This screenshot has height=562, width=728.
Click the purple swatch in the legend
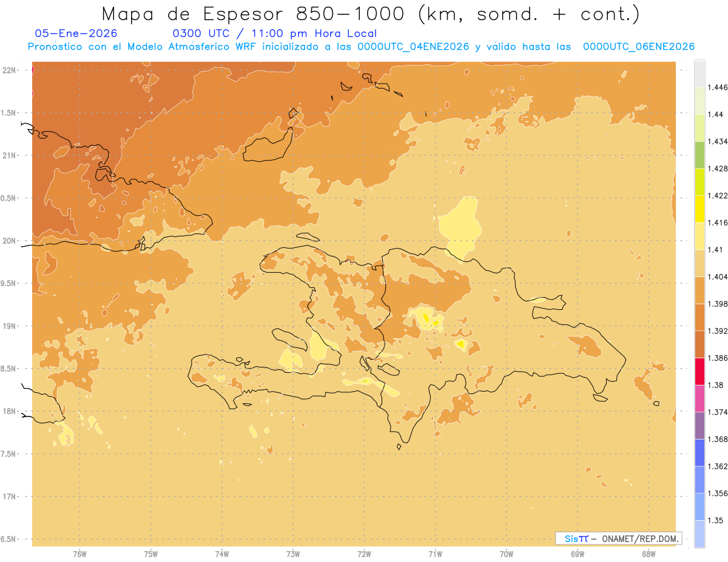700,425
